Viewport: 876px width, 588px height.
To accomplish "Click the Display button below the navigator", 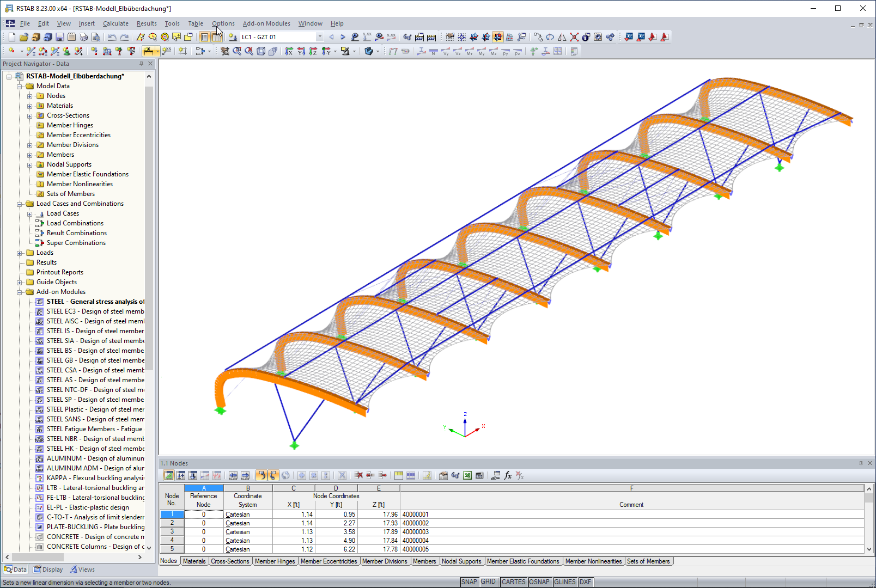I will [x=48, y=569].
